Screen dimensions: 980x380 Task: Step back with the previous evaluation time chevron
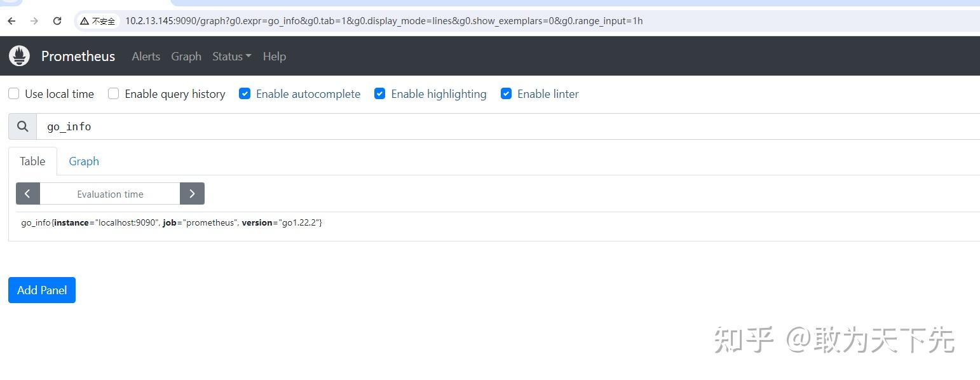click(x=27, y=193)
